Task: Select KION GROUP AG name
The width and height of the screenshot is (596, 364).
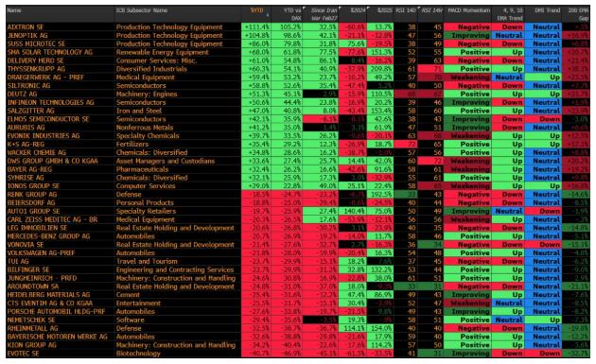Action: pyautogui.click(x=31, y=345)
